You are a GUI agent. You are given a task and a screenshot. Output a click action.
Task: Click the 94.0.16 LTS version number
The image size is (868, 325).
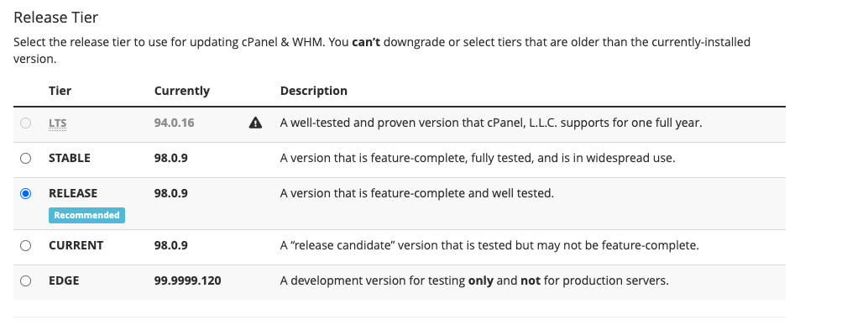coord(175,123)
